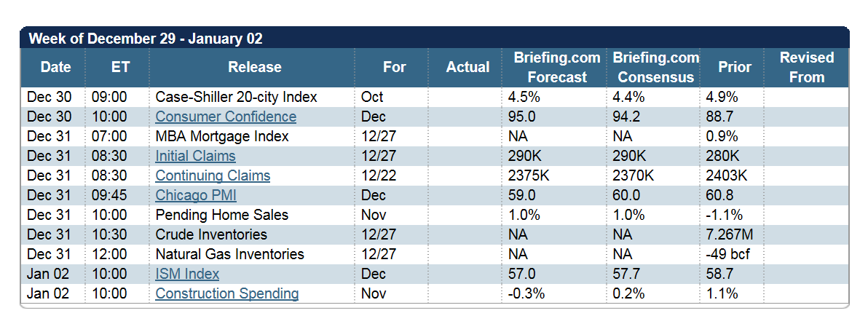Click the MBA Mortgage Index release name
This screenshot has width=868, height=324.
point(222,136)
